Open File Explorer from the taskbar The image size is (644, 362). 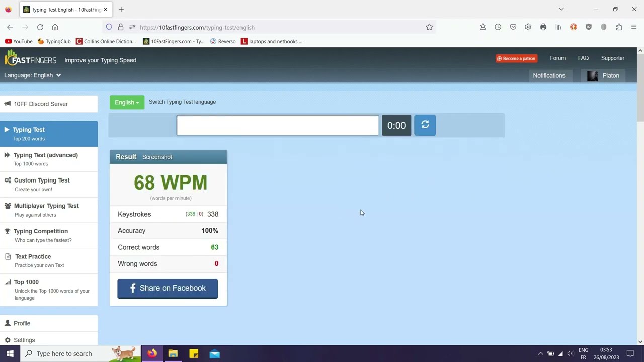[x=173, y=353]
